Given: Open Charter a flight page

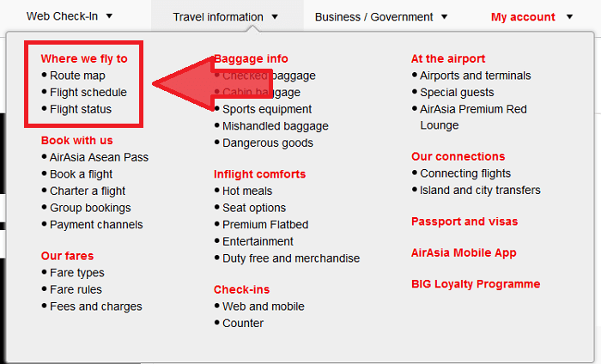Looking at the screenshot, I should click(x=88, y=191).
